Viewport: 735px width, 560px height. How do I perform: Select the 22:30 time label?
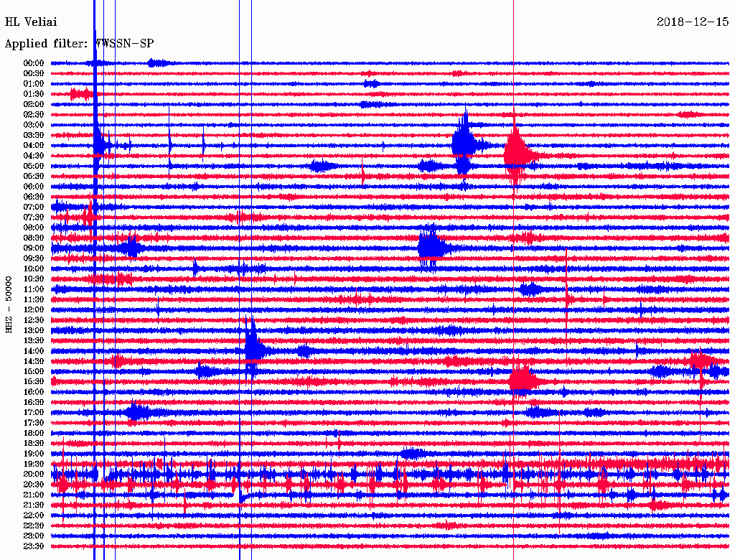pyautogui.click(x=34, y=526)
